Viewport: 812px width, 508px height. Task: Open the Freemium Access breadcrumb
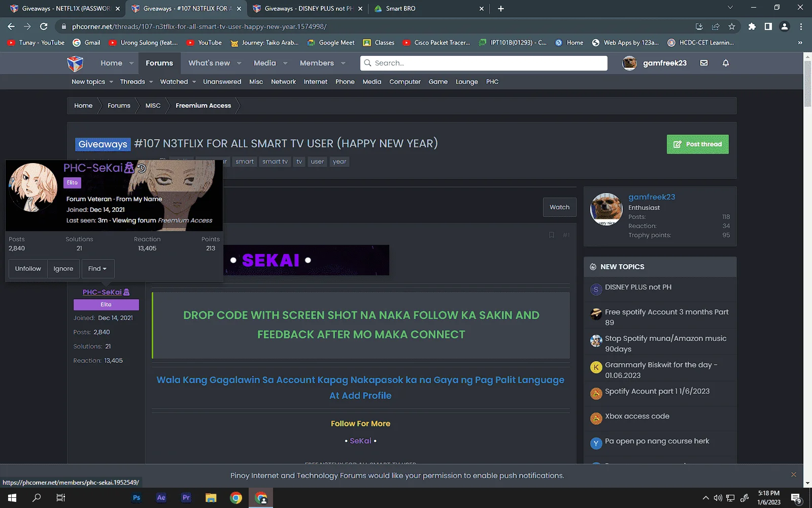[203, 106]
